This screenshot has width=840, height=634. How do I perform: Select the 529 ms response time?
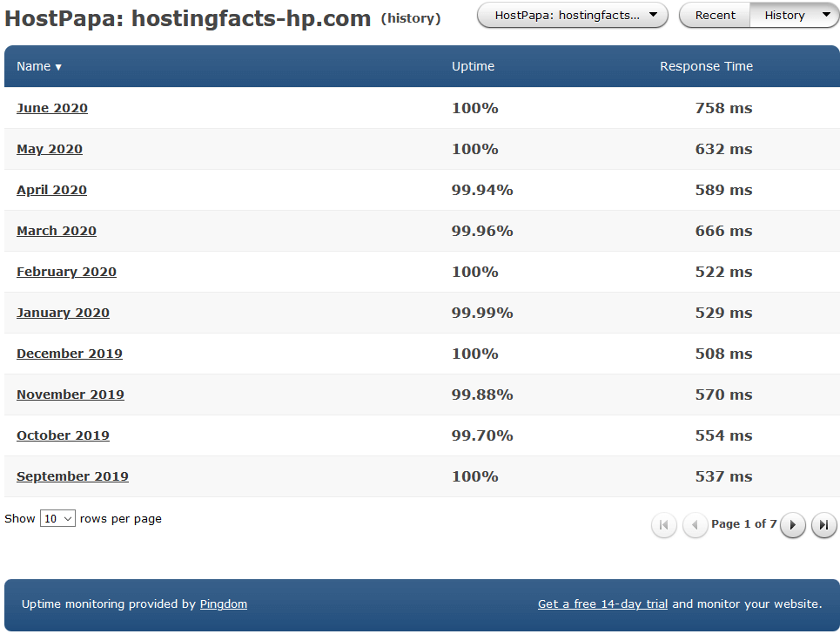(x=723, y=313)
